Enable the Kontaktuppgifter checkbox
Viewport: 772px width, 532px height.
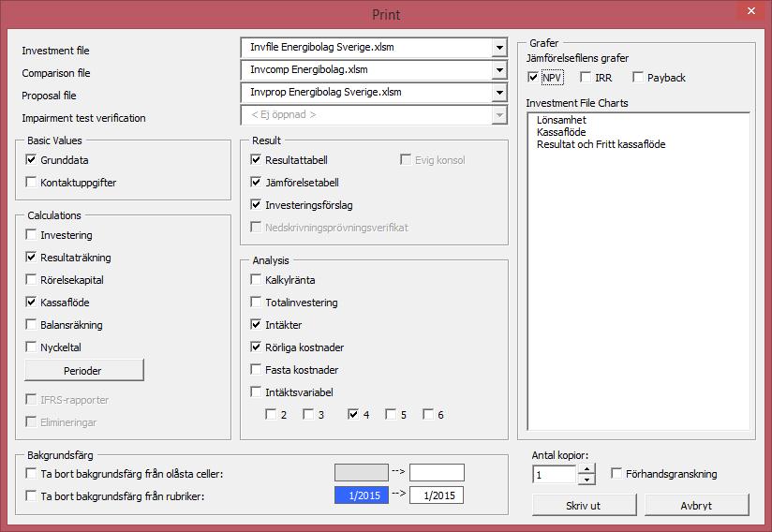[x=31, y=182]
